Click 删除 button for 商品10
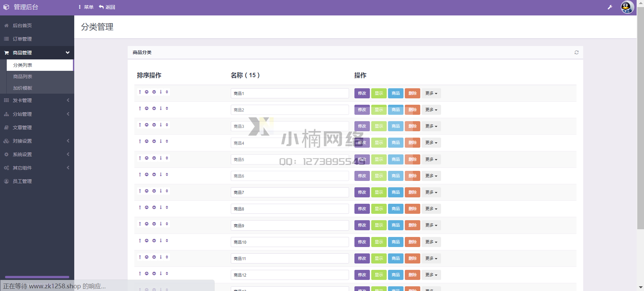This screenshot has height=291, width=644. click(x=413, y=242)
